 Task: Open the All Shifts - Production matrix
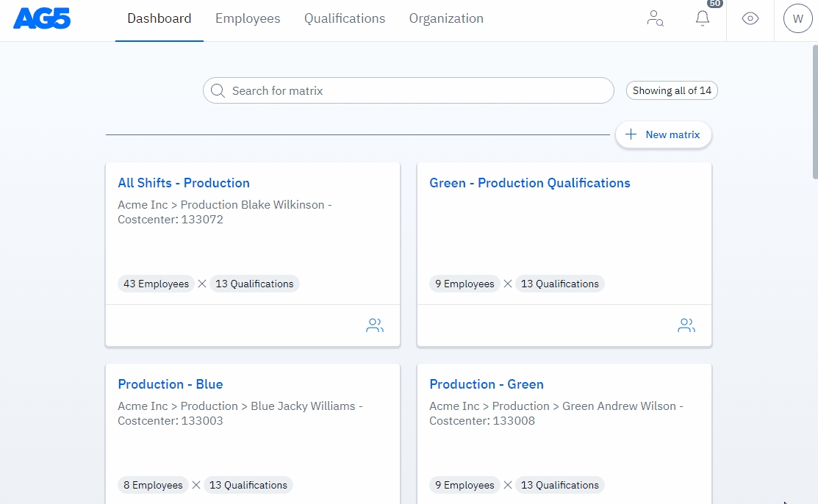point(184,183)
